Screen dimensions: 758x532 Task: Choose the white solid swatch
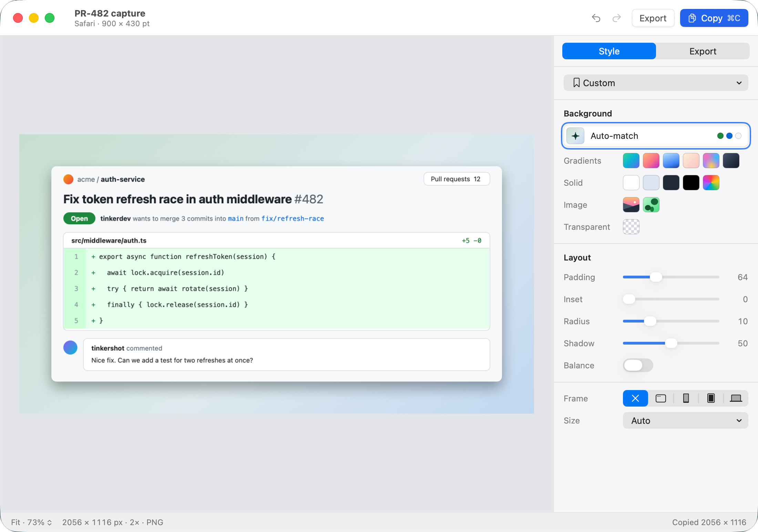[631, 183]
